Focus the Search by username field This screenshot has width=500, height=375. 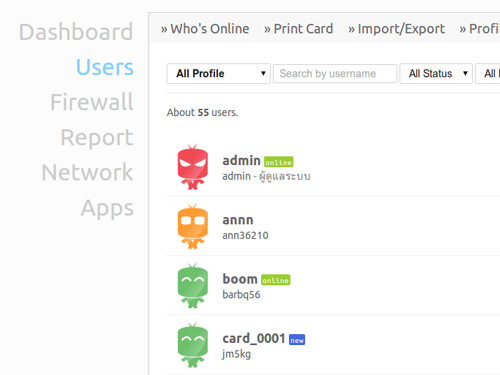click(x=335, y=73)
